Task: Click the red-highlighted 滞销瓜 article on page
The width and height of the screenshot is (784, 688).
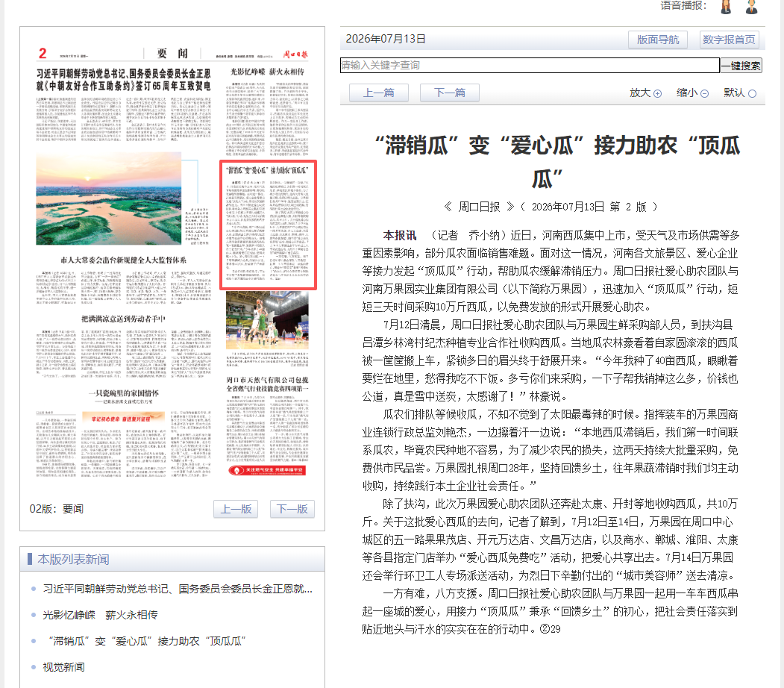Action: coord(268,225)
